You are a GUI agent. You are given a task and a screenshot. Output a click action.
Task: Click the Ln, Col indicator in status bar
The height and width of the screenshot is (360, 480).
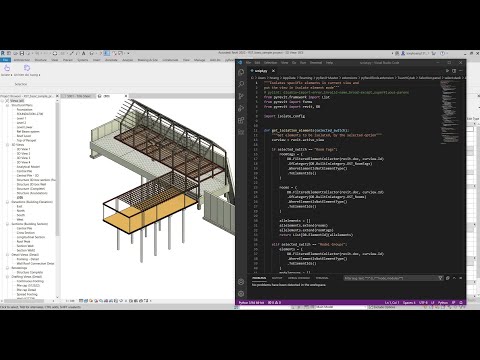(392, 303)
